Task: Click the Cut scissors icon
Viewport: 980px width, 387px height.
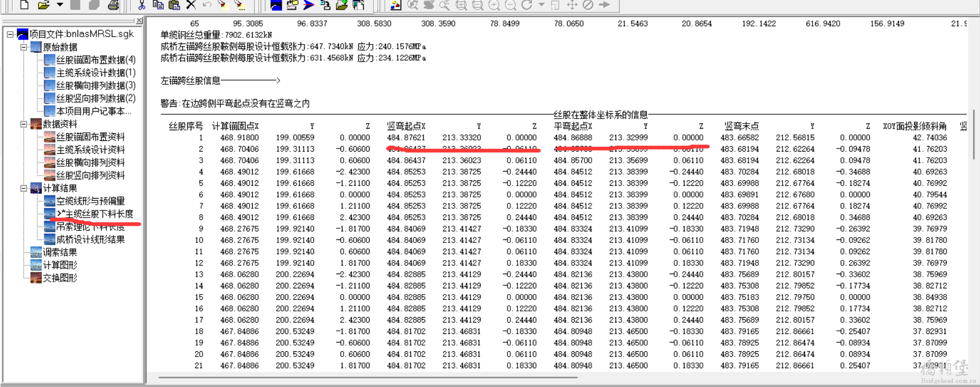Action: click(142, 5)
